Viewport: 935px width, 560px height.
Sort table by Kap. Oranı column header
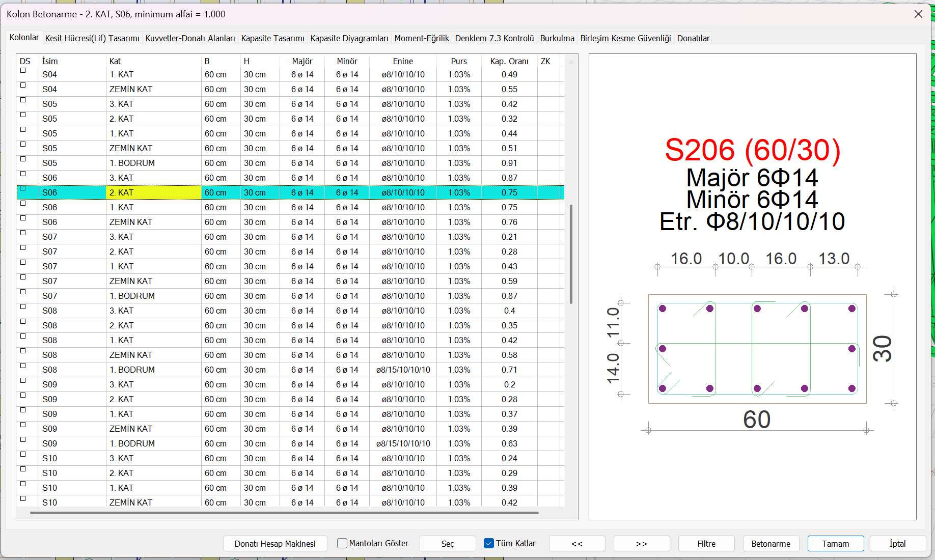point(509,61)
